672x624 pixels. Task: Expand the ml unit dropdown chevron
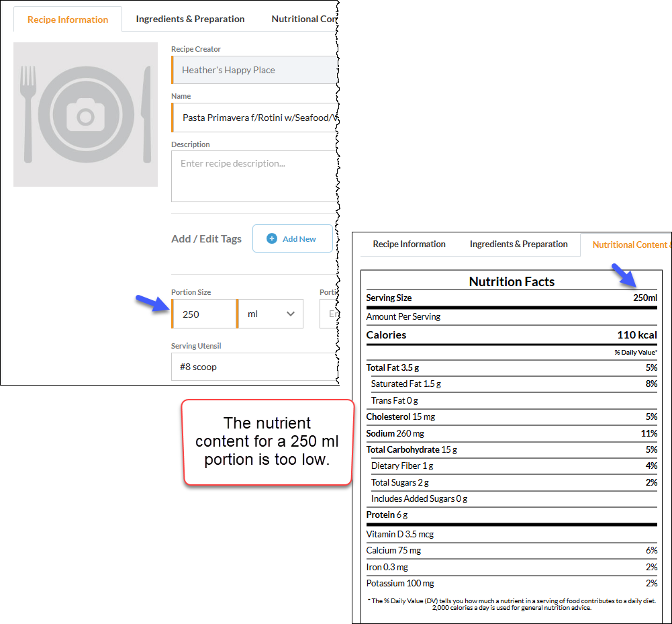click(291, 314)
